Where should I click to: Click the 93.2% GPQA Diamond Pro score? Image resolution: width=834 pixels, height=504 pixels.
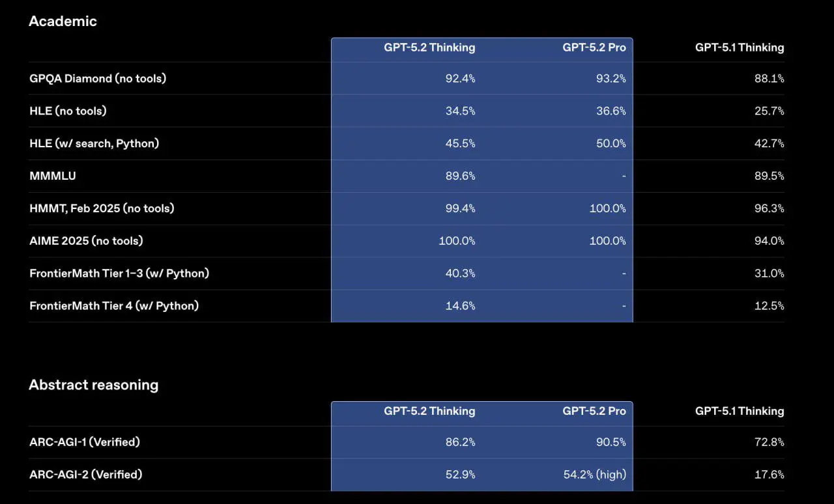click(611, 79)
